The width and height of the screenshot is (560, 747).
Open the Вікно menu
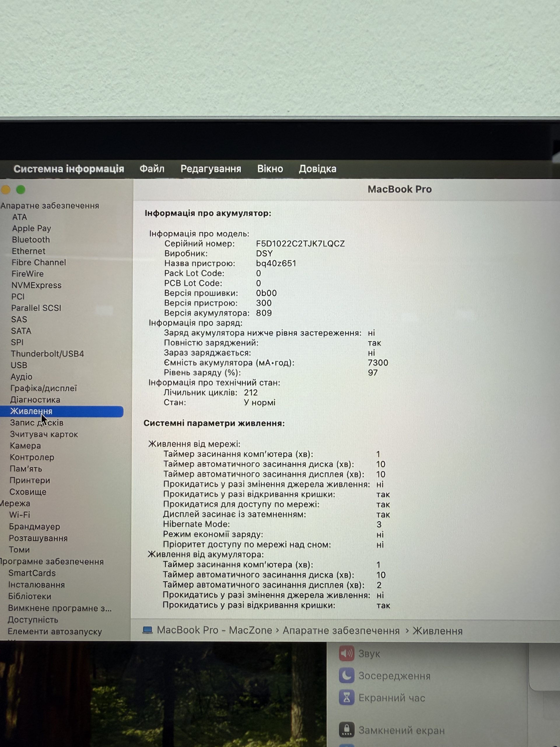click(x=270, y=169)
